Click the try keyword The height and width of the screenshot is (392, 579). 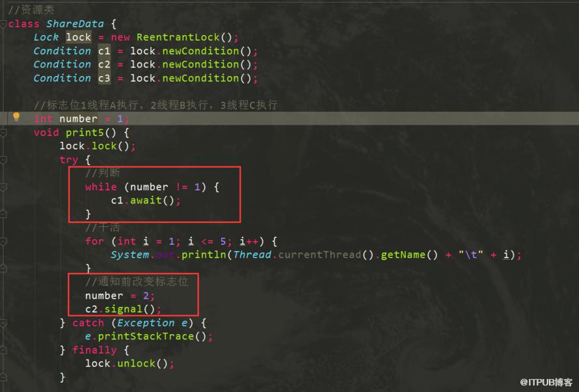[69, 160]
